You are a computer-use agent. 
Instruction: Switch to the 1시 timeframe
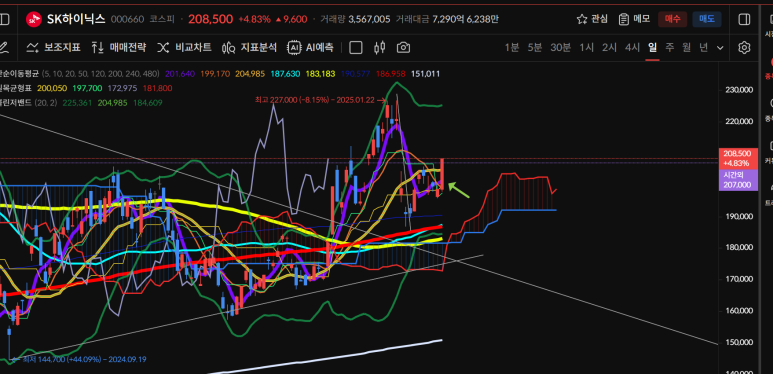(x=587, y=48)
